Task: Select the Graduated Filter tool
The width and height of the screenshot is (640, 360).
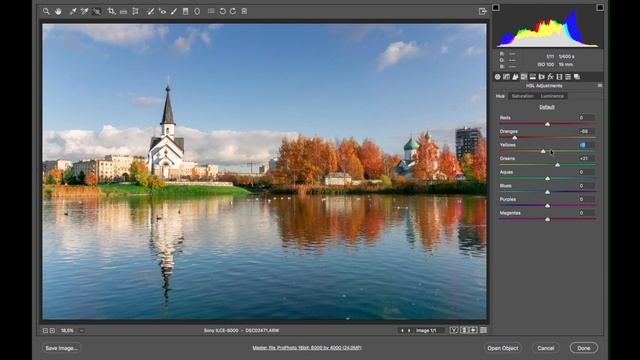Action: [186, 11]
